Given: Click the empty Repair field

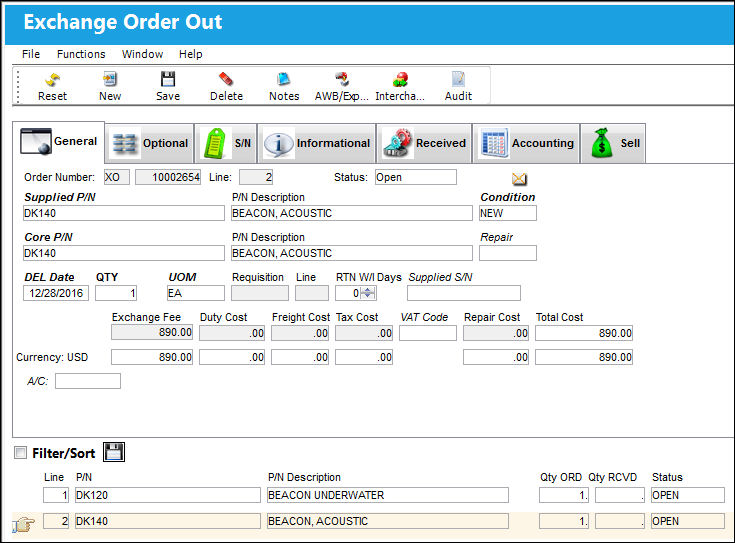Looking at the screenshot, I should pyautogui.click(x=508, y=253).
